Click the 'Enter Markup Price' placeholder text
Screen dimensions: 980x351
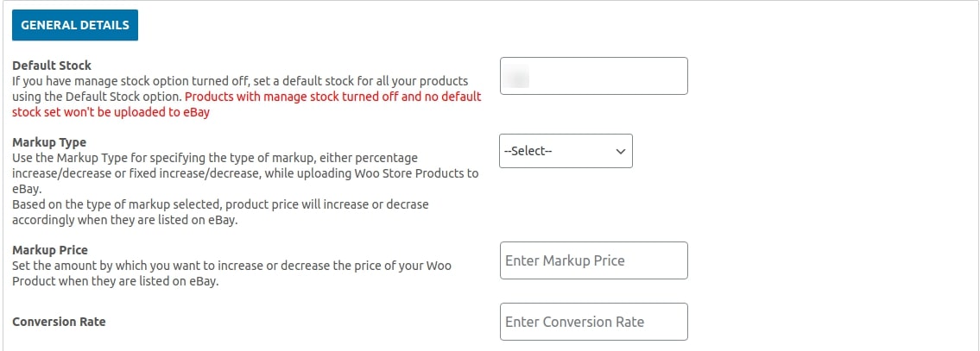[x=565, y=260]
